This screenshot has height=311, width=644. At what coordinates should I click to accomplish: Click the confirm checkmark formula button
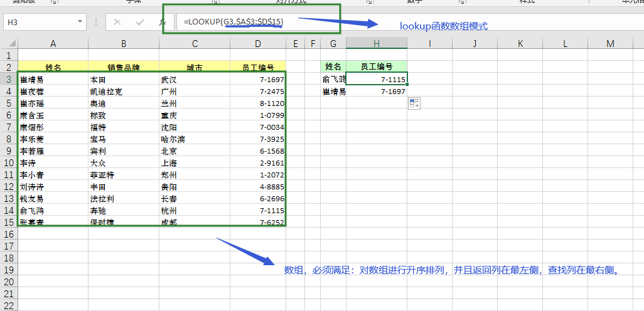(x=140, y=22)
